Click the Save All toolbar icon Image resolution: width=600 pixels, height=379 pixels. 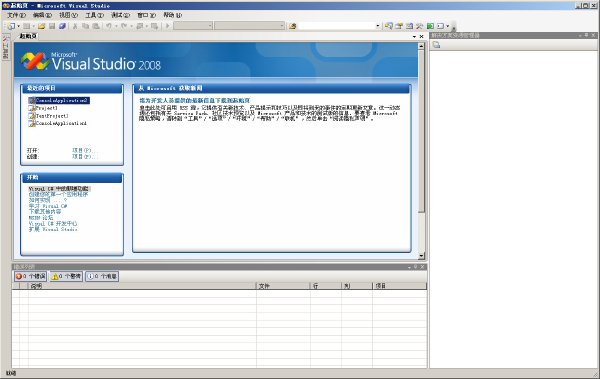pyautogui.click(x=62, y=26)
